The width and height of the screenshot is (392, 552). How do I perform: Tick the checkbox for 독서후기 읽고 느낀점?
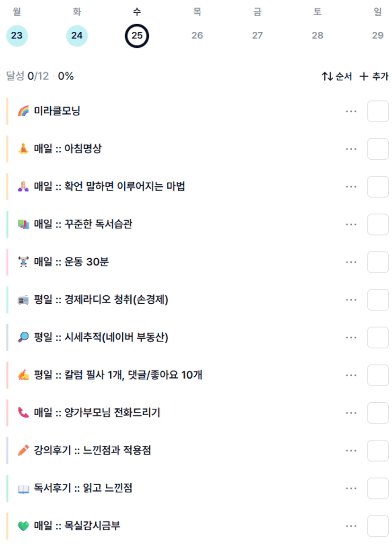(x=378, y=488)
